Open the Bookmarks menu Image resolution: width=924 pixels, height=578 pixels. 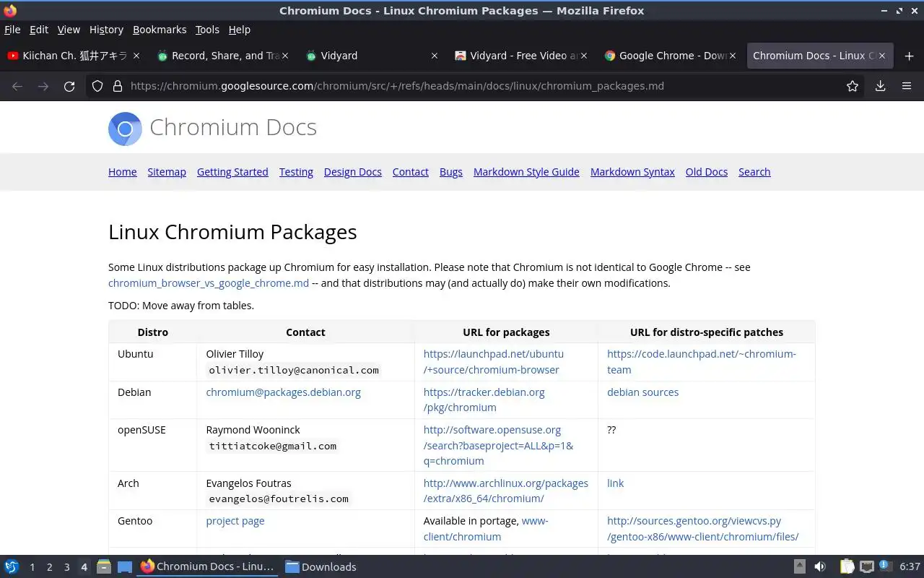coord(160,30)
